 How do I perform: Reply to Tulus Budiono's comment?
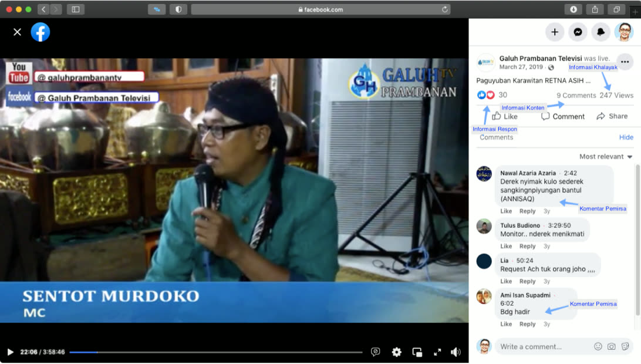[x=527, y=246]
